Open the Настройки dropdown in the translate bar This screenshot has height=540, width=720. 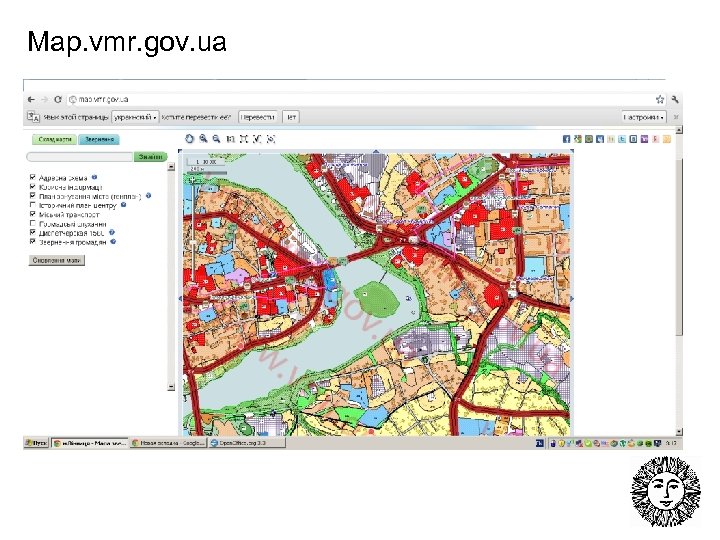coord(644,117)
